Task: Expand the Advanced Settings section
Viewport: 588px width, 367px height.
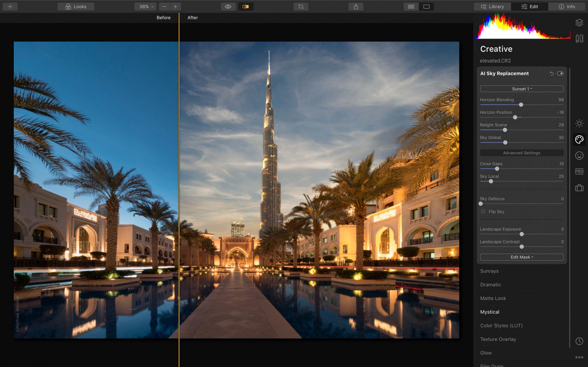Action: point(521,153)
